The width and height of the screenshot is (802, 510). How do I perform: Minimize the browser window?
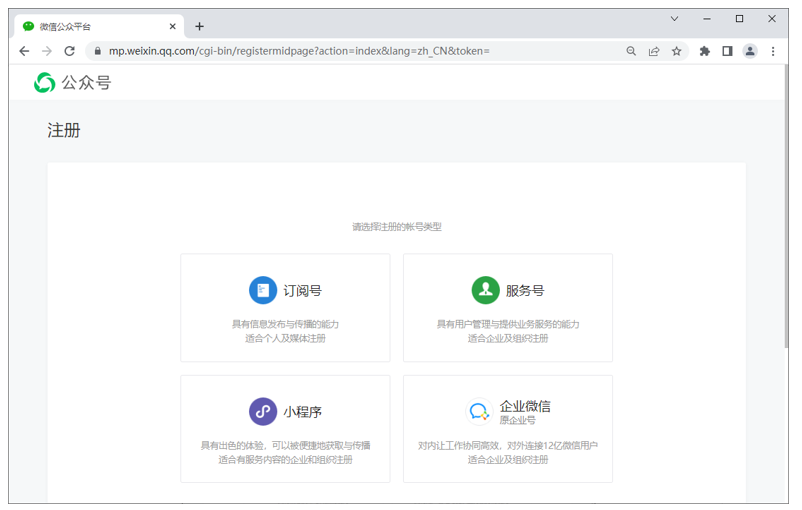coord(707,19)
